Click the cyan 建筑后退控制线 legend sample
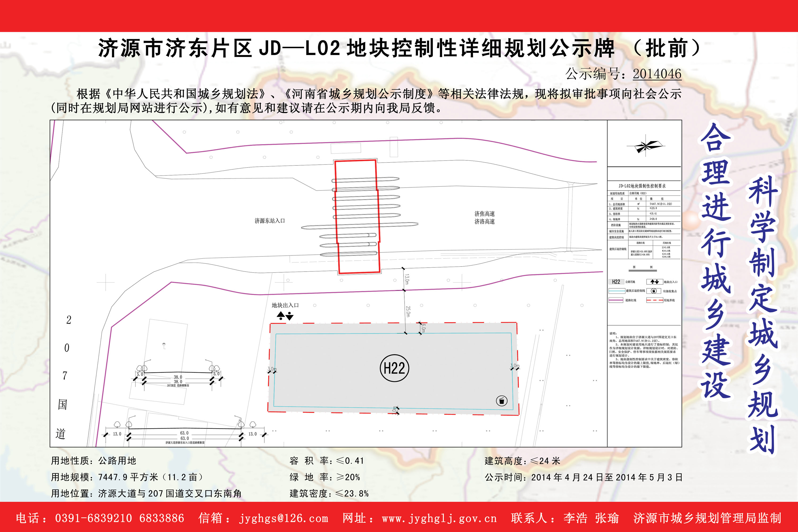 617,291
